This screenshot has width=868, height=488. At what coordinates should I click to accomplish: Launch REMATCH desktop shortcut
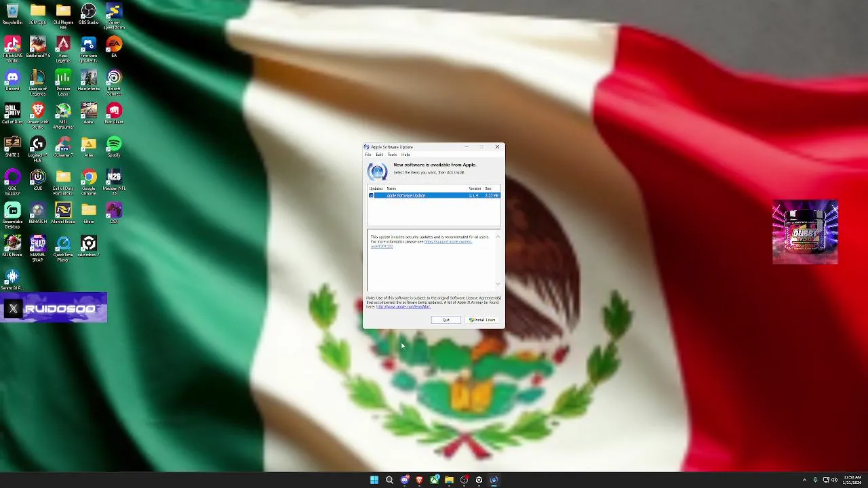[x=38, y=213]
